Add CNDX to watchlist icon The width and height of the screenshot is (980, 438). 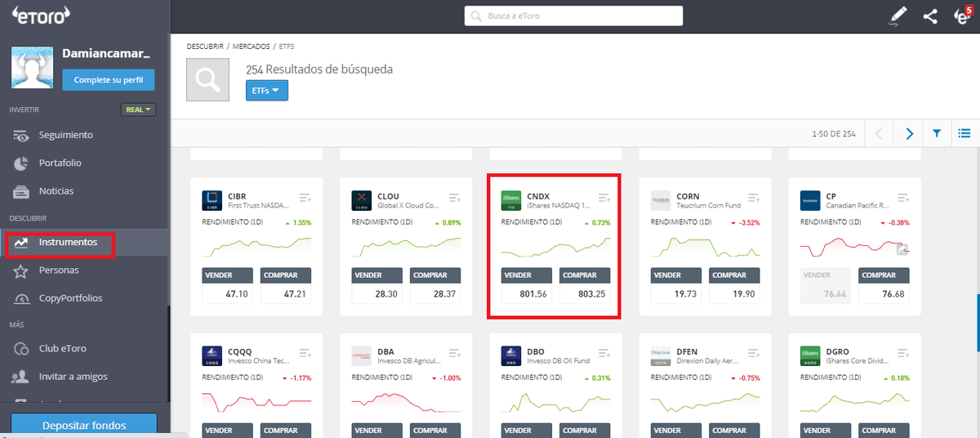coord(604,198)
